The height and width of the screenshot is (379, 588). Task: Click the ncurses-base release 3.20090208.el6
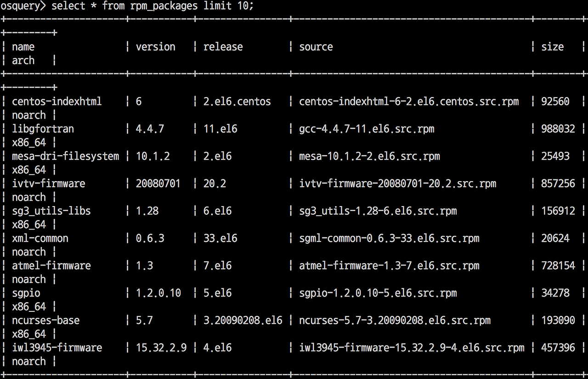[243, 321]
